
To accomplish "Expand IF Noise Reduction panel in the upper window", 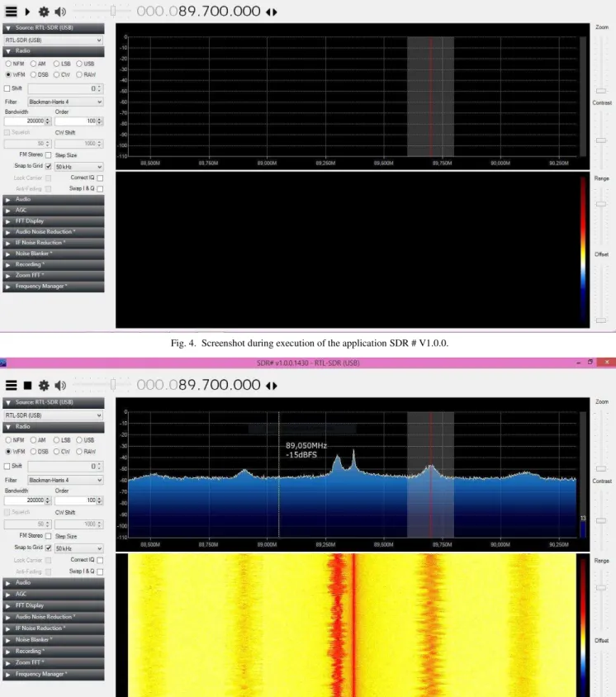I will (x=54, y=243).
